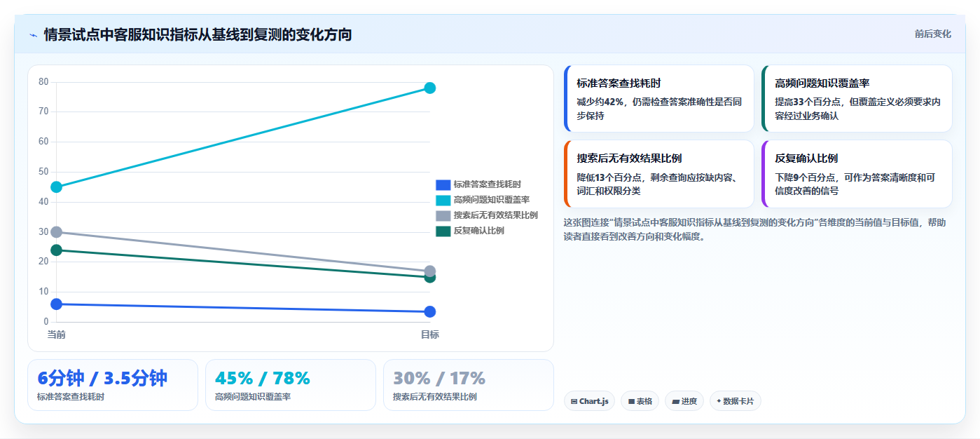Open the 搜索后无有效结果比例 insight card
Viewport: 980px width, 439px height.
658,174
